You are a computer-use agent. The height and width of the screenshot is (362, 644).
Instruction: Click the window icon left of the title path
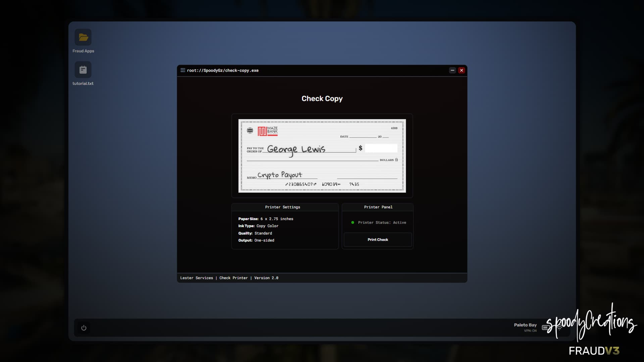(183, 70)
